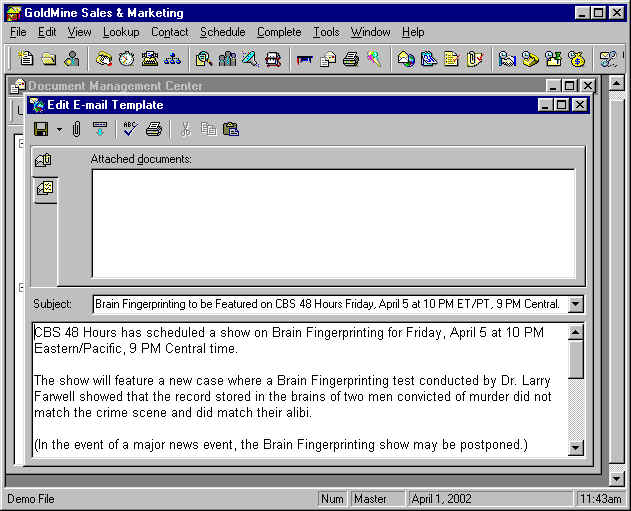Screen dimensions: 631x511
Task: Open the save options dropdown arrow
Action: (60, 130)
